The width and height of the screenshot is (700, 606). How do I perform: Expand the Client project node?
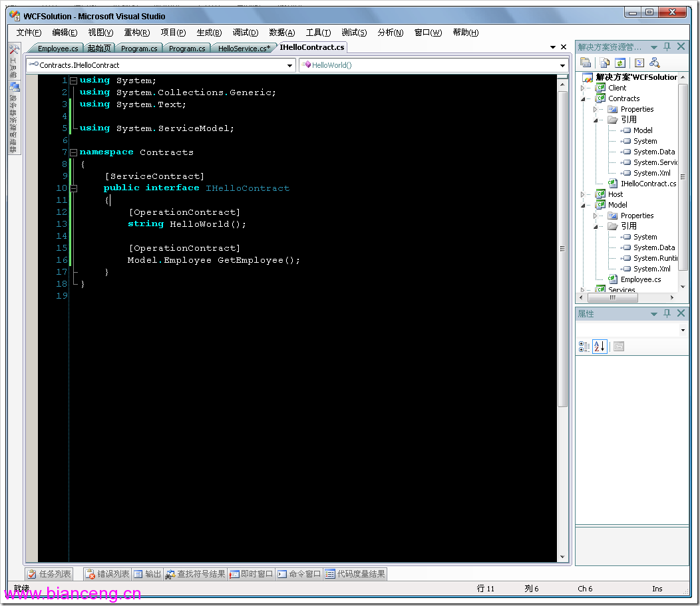click(583, 88)
